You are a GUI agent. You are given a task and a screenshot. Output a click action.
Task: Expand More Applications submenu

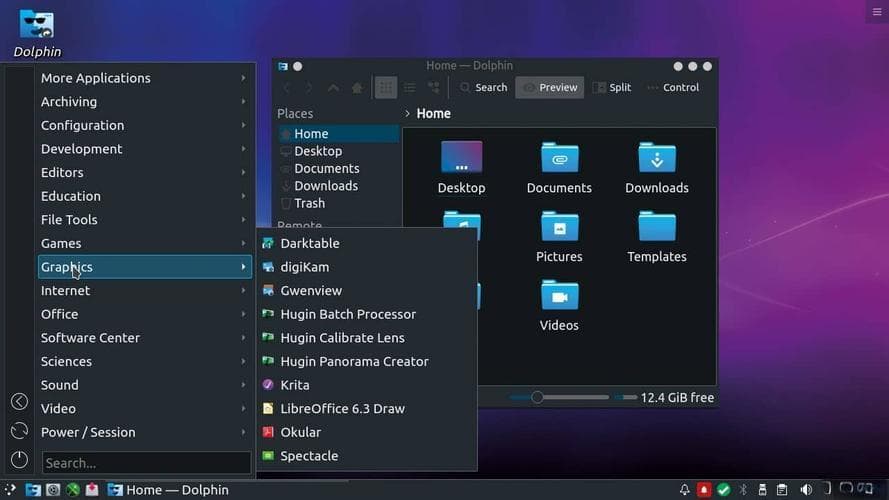point(145,78)
